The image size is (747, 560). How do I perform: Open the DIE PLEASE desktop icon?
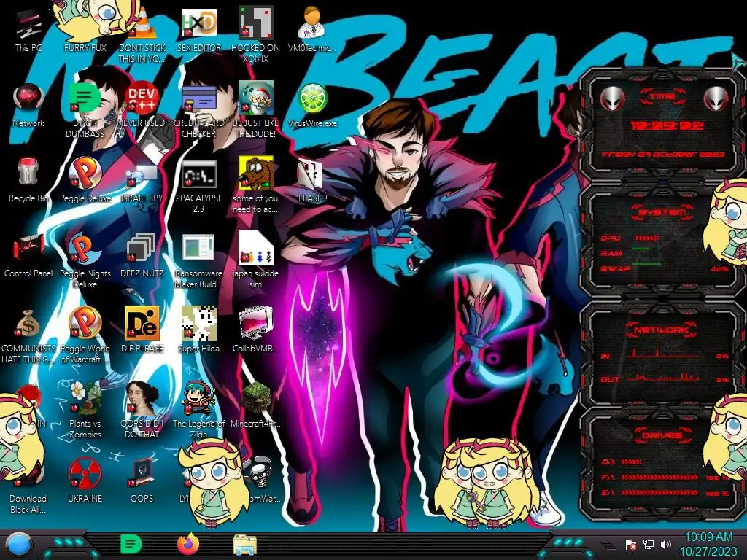(142, 330)
